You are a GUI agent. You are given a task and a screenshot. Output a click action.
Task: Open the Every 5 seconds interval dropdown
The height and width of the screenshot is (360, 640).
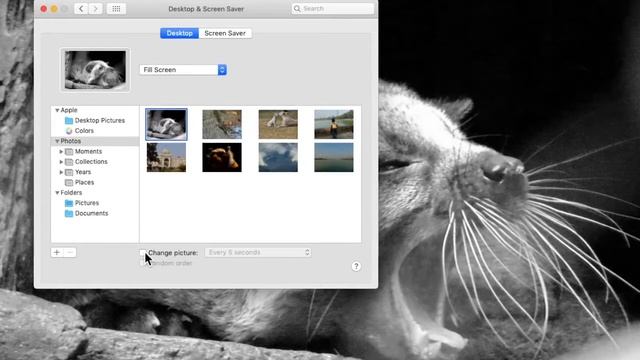click(x=258, y=253)
